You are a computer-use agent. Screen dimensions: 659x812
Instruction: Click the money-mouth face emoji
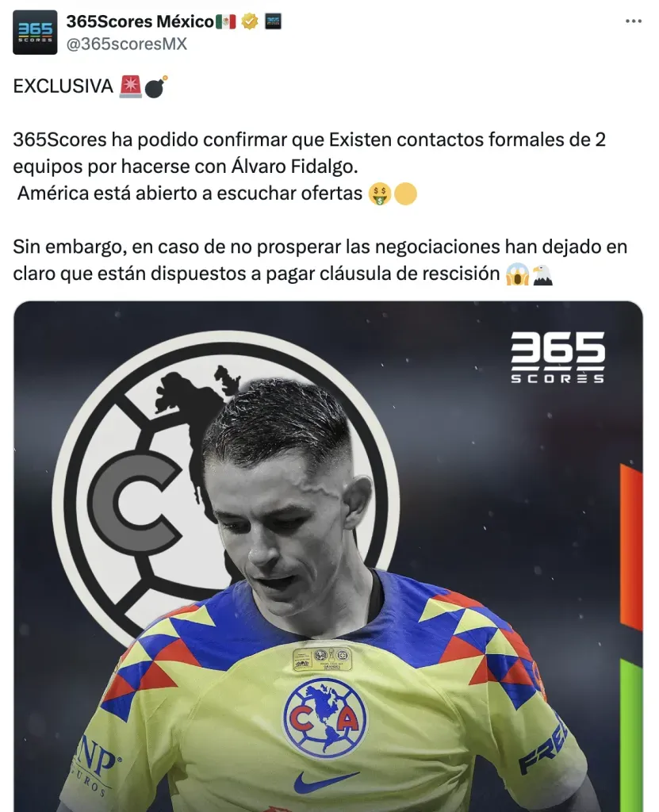[379, 194]
